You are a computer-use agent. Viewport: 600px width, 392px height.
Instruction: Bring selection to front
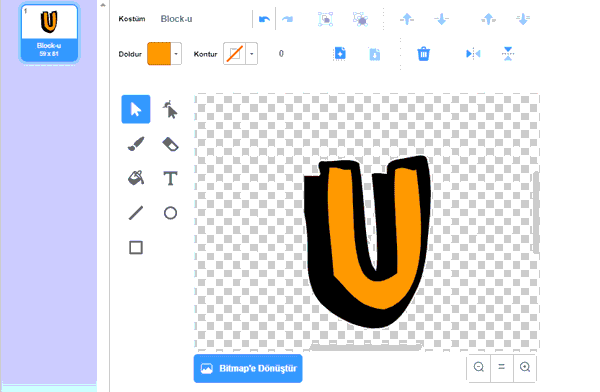[x=489, y=19]
